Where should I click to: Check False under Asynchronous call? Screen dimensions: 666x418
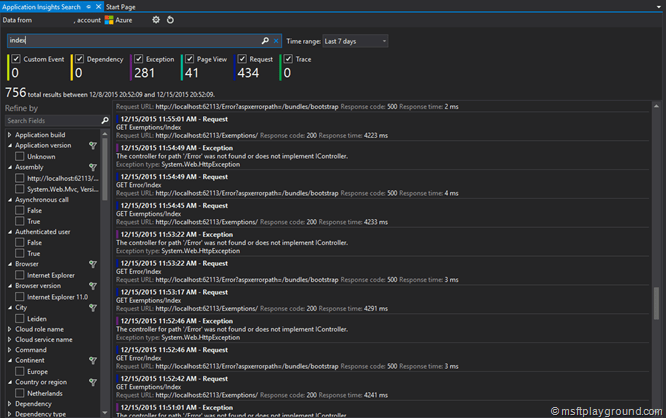click(x=20, y=210)
